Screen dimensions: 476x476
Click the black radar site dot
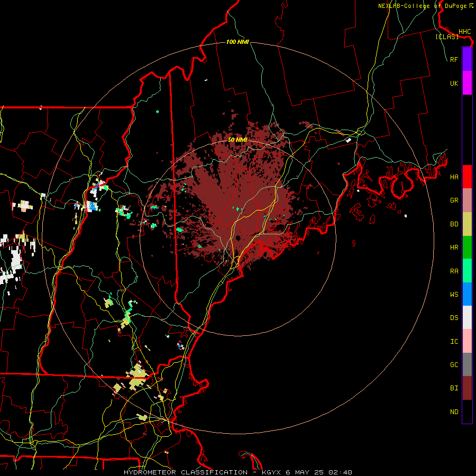238,238
